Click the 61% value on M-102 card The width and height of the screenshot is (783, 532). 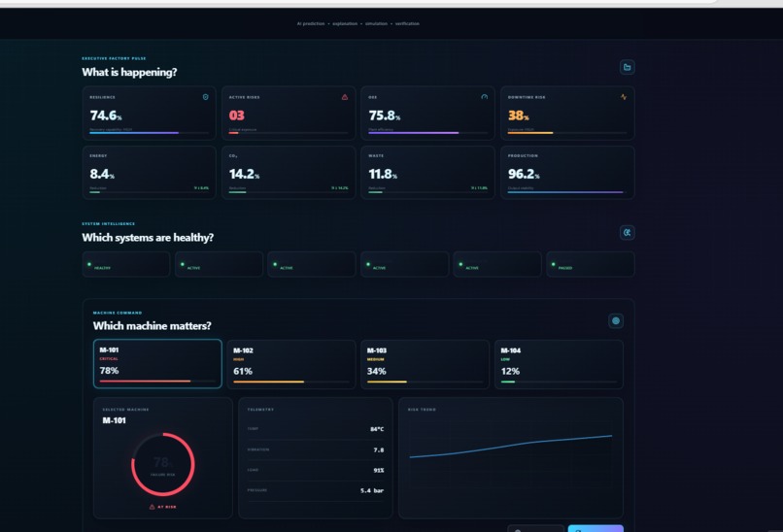[x=243, y=371]
